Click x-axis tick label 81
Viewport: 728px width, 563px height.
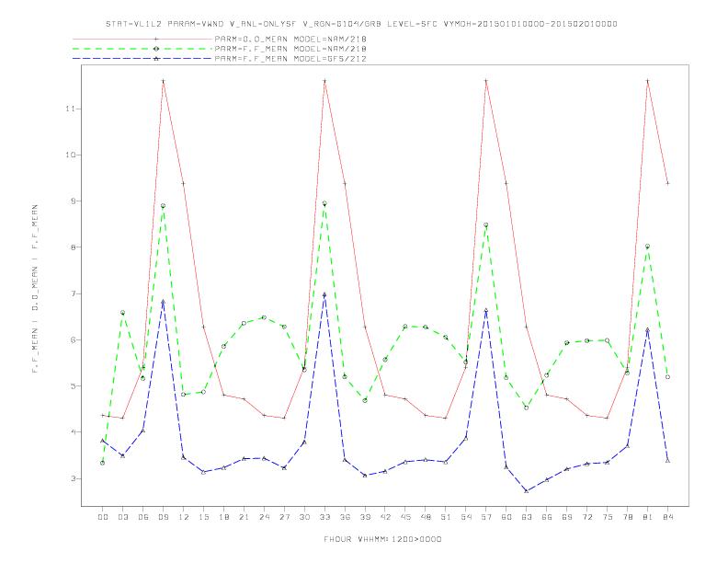click(648, 517)
